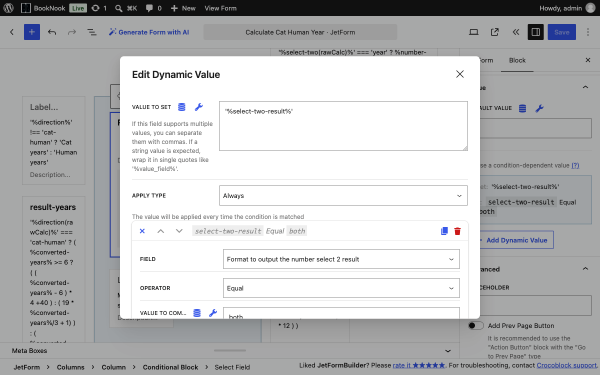This screenshot has height=375, width=600.
Task: Collapse the sidebar using the double chevron
Action: 516,32
